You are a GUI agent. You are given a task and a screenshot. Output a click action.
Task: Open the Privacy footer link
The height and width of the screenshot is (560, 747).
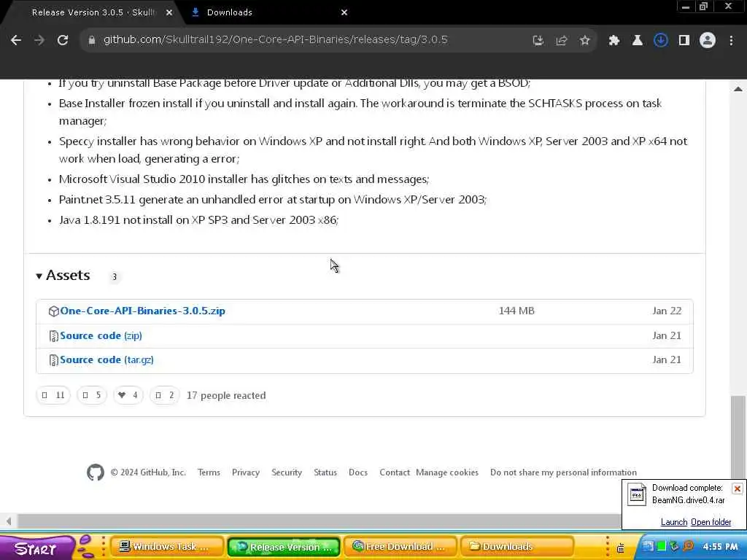pos(246,472)
